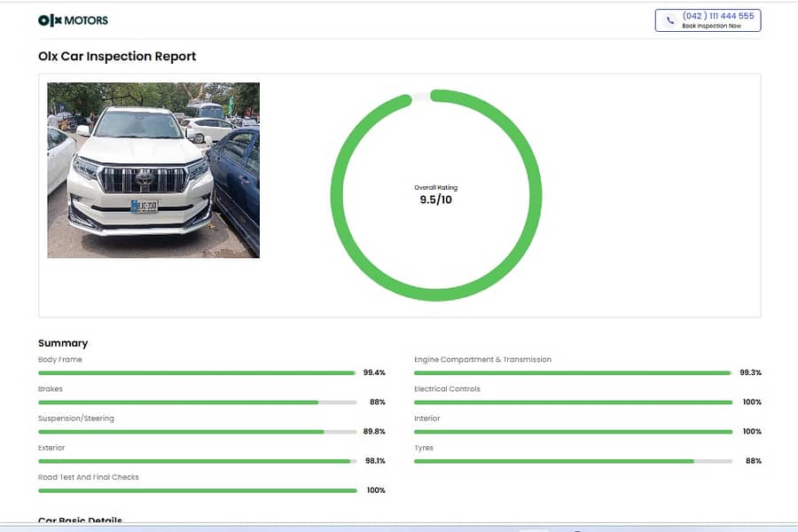This screenshot has height=532, width=798.
Task: Click the Overall Rating 9.5/10 value
Action: [x=435, y=199]
